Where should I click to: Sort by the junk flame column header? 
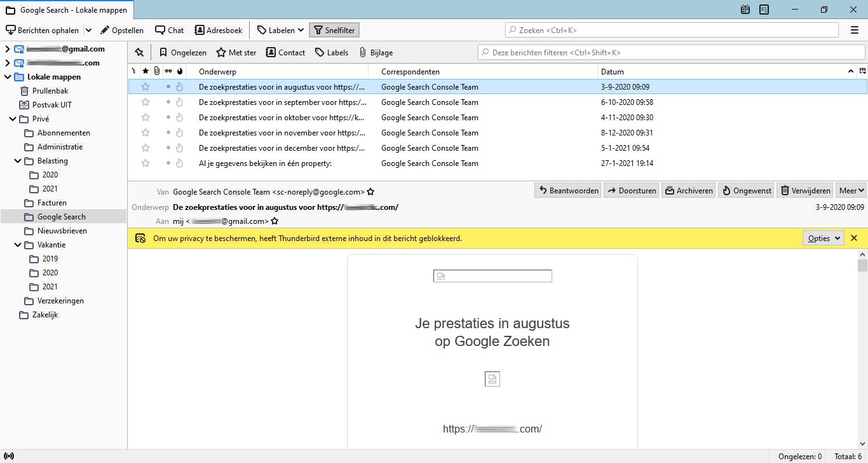click(179, 71)
